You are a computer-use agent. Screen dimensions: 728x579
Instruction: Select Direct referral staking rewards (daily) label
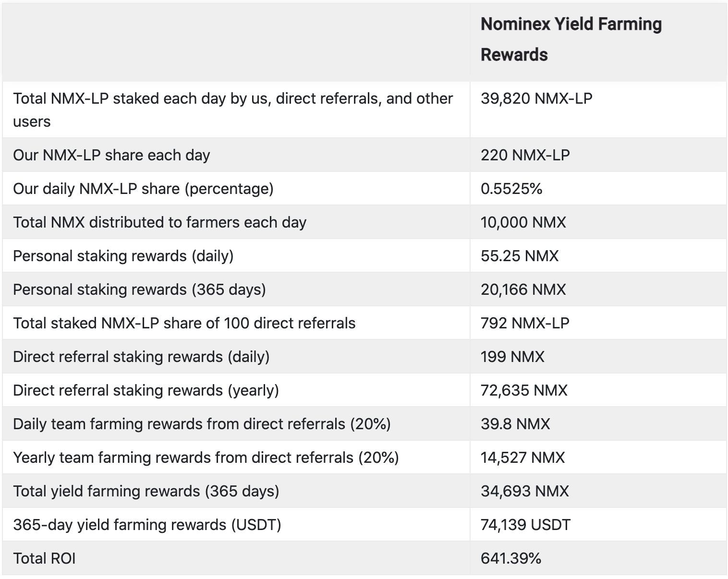click(x=141, y=357)
